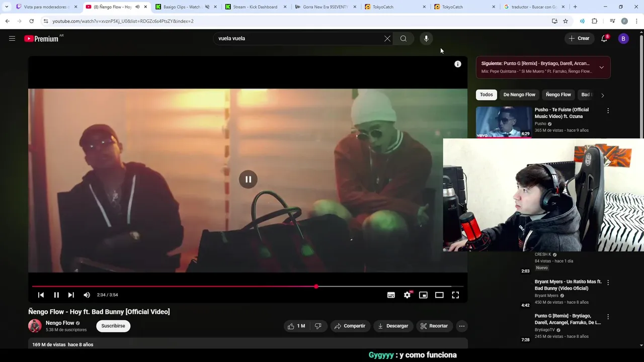Enter fullscreen on the player

click(x=455, y=295)
